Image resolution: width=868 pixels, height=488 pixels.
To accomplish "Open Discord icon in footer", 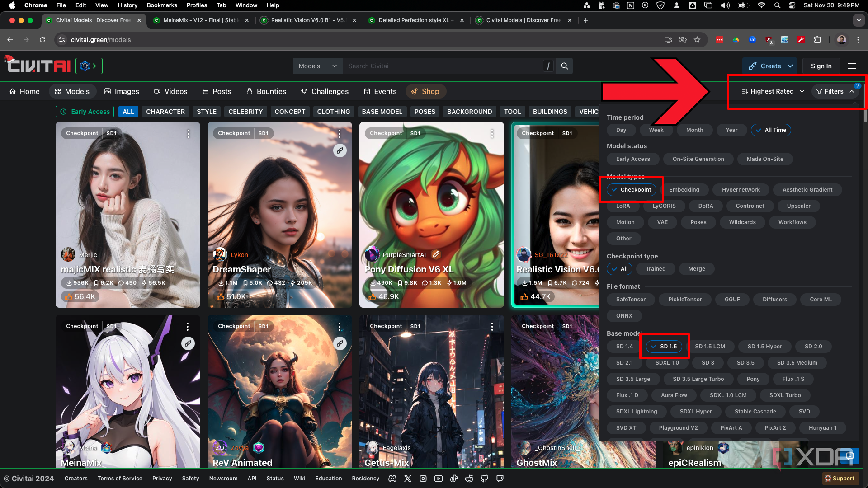I will pyautogui.click(x=392, y=479).
